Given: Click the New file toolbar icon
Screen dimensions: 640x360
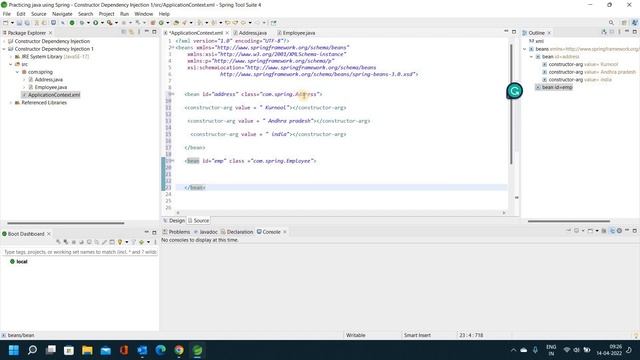Looking at the screenshot, I should tap(6, 23).
